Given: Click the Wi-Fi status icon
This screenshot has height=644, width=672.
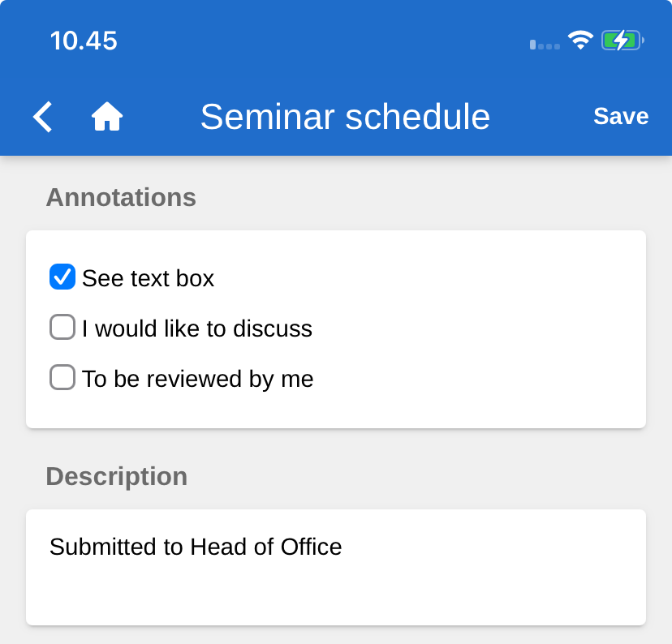Looking at the screenshot, I should [x=580, y=40].
